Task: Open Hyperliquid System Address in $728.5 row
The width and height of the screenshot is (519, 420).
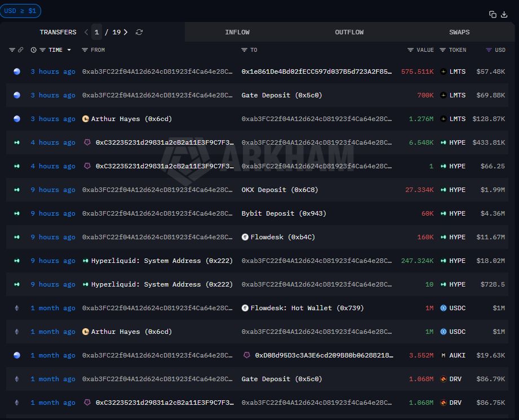Action: point(162,284)
